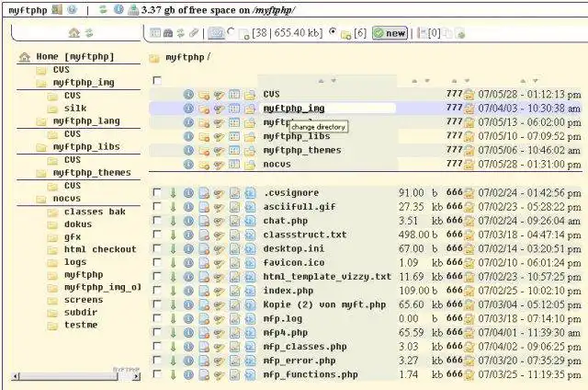This screenshot has width=588, height=390.
Task: Open the myftphp_img folder link in the file list
Action: 294,109
